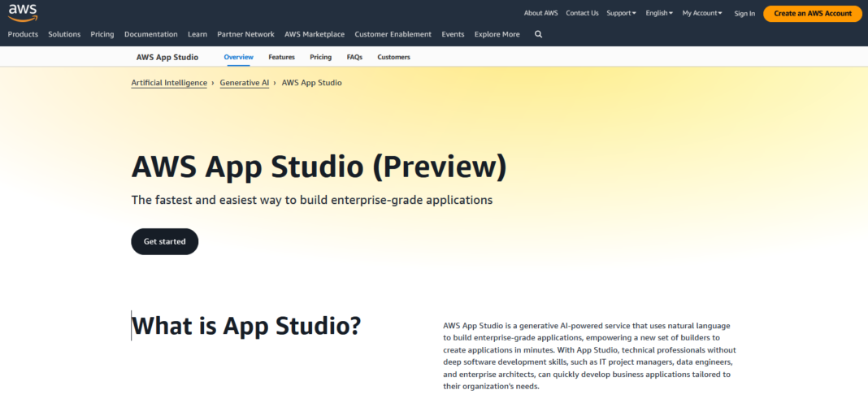The width and height of the screenshot is (868, 416).
Task: Click 'The fastest and easiest way' tagline
Action: pyautogui.click(x=311, y=200)
